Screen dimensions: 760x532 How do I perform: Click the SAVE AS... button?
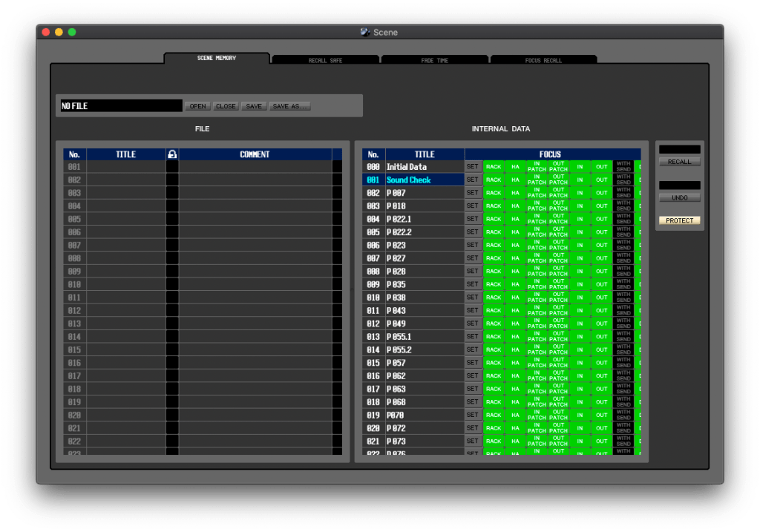coord(290,106)
